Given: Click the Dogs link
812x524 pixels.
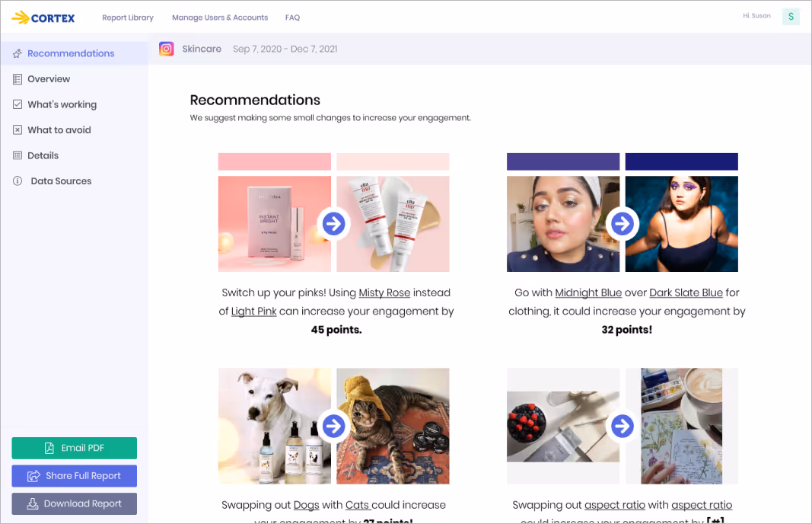Looking at the screenshot, I should [x=306, y=506].
